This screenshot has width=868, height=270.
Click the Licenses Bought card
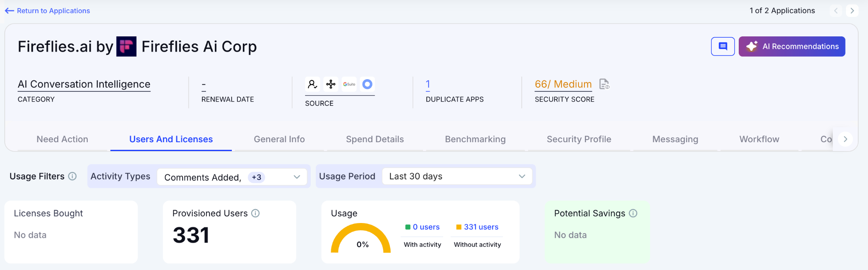pos(71,232)
